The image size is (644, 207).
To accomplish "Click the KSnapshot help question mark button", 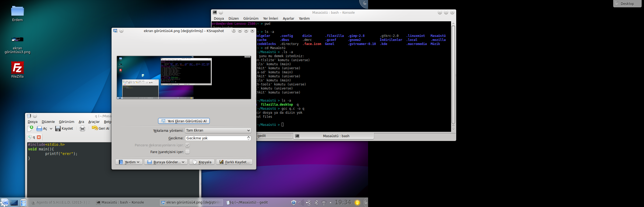I will click(x=234, y=31).
